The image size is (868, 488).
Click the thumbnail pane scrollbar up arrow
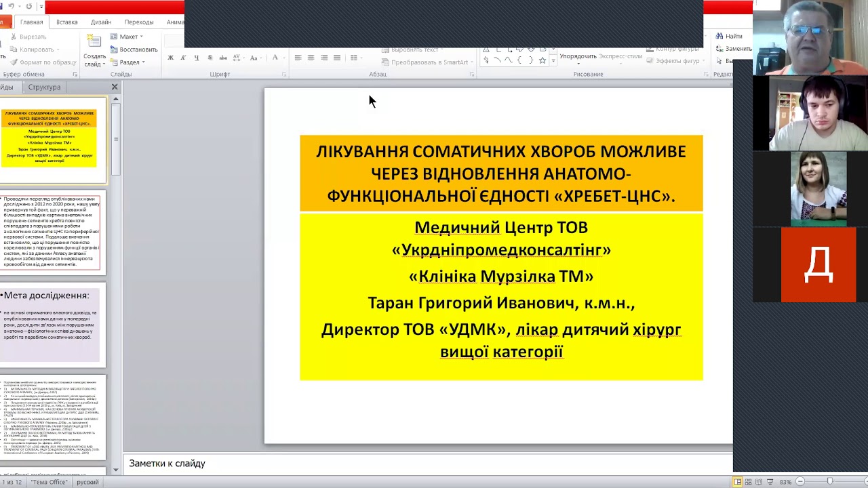tap(116, 100)
